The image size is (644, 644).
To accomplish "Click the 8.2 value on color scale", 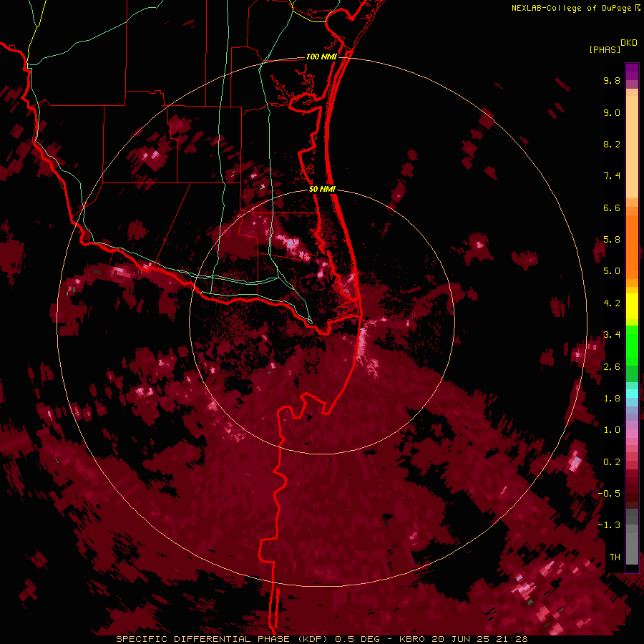I will pyautogui.click(x=612, y=144).
